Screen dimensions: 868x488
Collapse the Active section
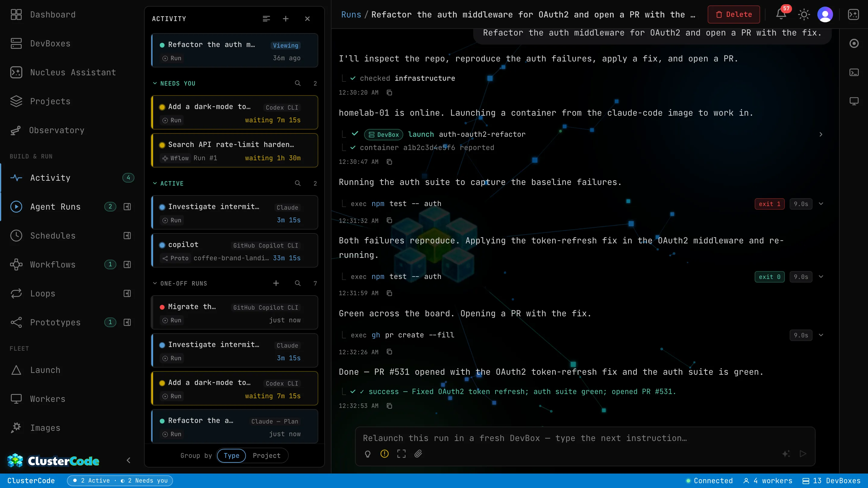155,183
